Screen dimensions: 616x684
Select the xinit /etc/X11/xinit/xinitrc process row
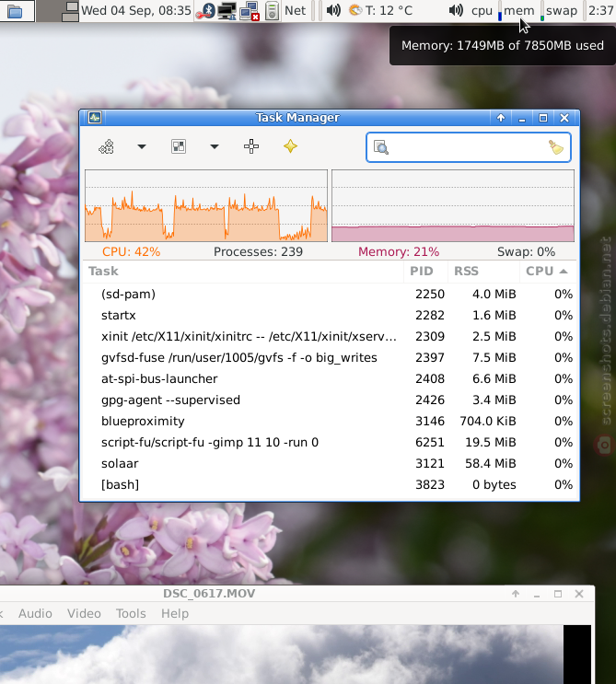pos(330,336)
